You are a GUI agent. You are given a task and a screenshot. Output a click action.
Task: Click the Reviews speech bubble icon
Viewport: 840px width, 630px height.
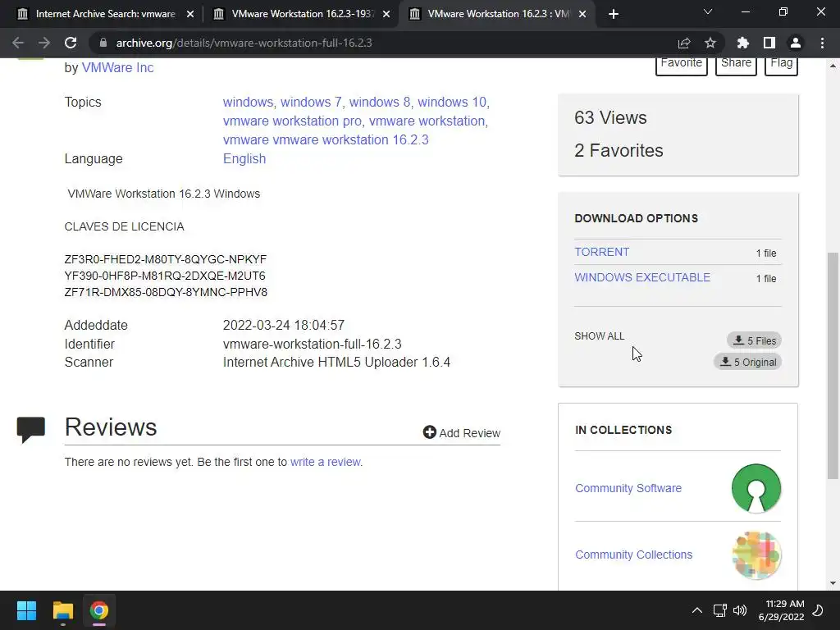pyautogui.click(x=31, y=430)
